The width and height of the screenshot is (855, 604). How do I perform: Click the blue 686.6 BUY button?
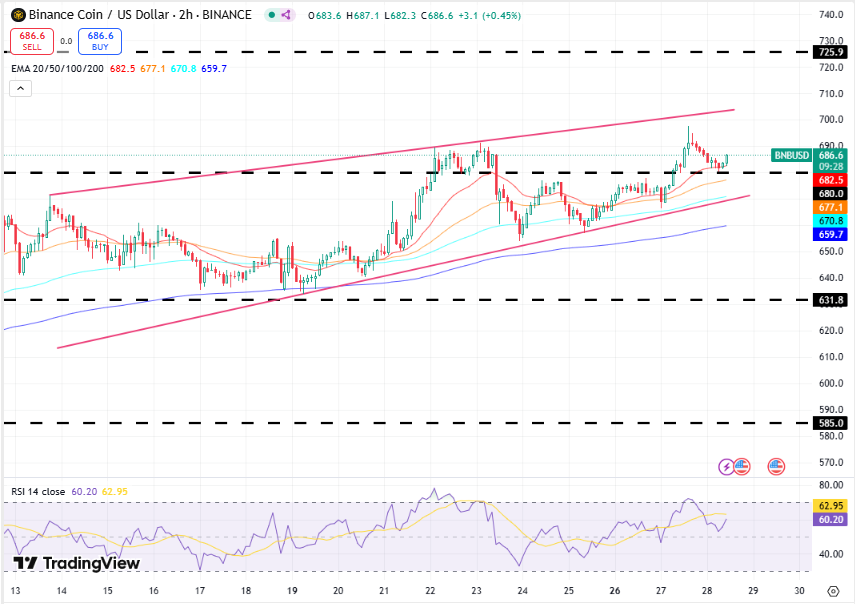click(100, 41)
